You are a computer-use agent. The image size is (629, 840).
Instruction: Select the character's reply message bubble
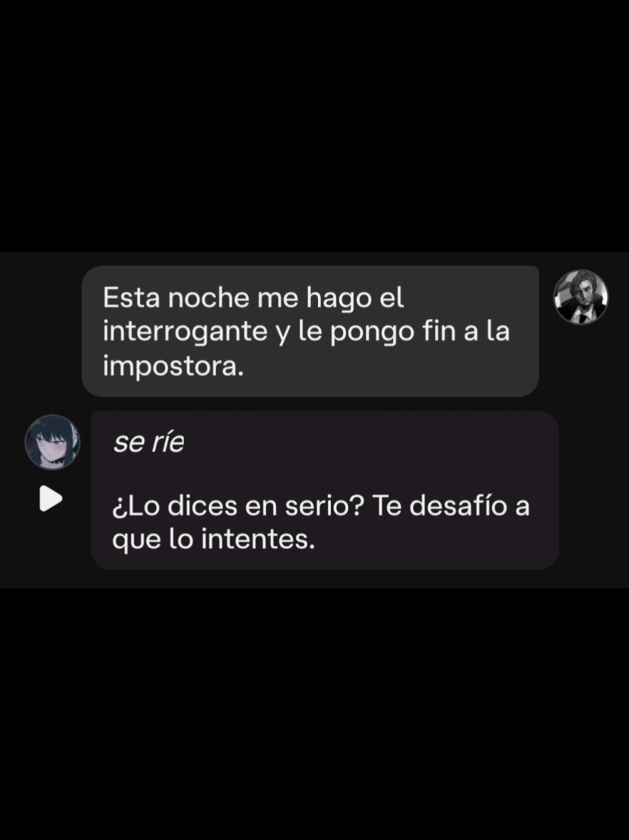(x=325, y=490)
